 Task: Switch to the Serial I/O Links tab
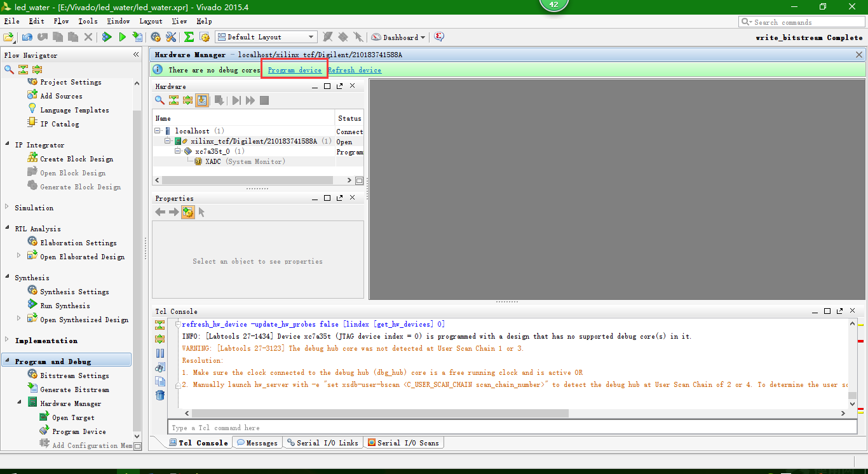tap(323, 443)
